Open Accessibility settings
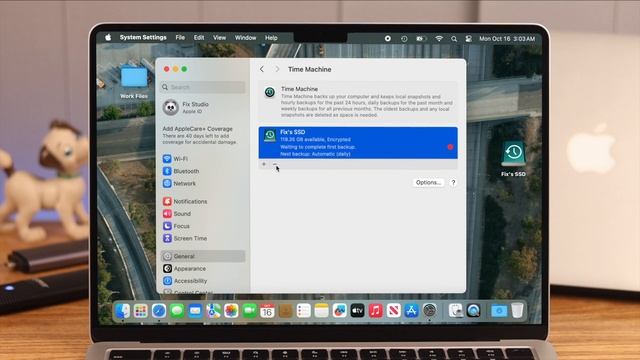This screenshot has height=360, width=640. click(185, 281)
